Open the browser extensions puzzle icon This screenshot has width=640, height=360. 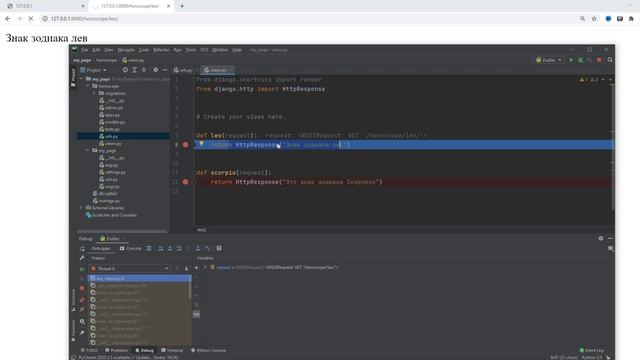pos(631,19)
